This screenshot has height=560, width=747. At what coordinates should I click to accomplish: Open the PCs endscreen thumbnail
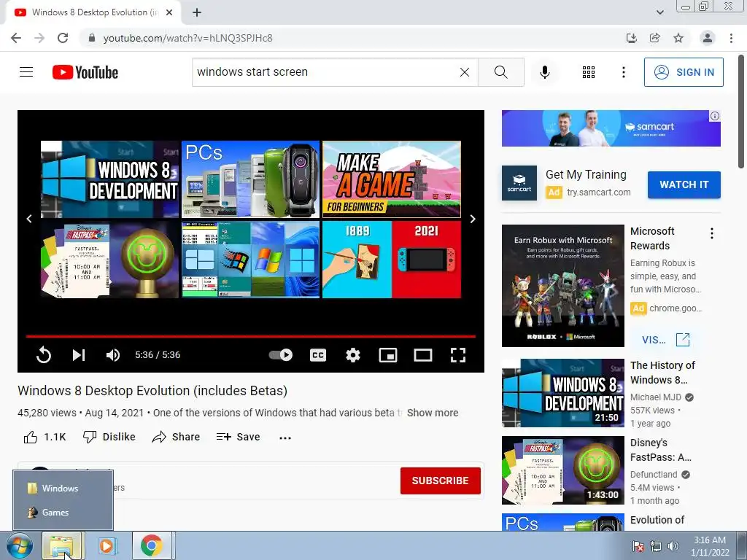click(x=251, y=179)
